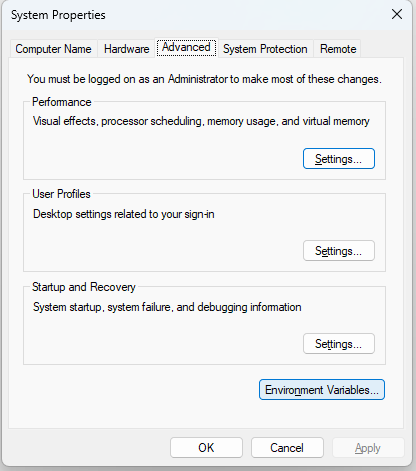The image size is (416, 471).
Task: Click the User Profiles group label
Action: click(x=61, y=194)
